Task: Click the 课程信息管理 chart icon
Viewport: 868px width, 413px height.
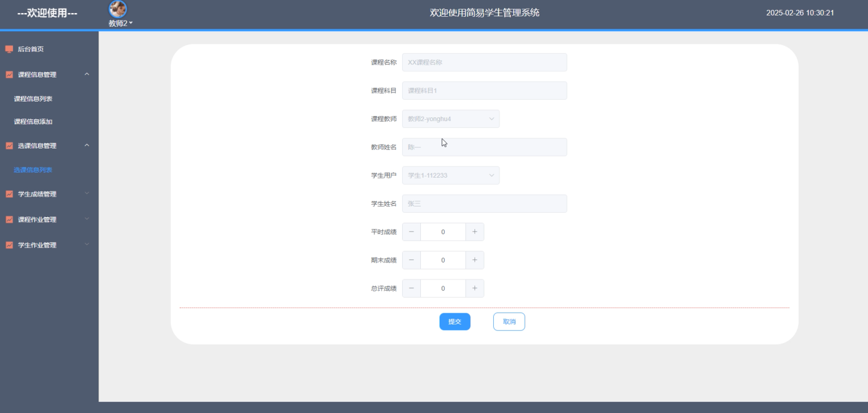Action: (x=9, y=75)
